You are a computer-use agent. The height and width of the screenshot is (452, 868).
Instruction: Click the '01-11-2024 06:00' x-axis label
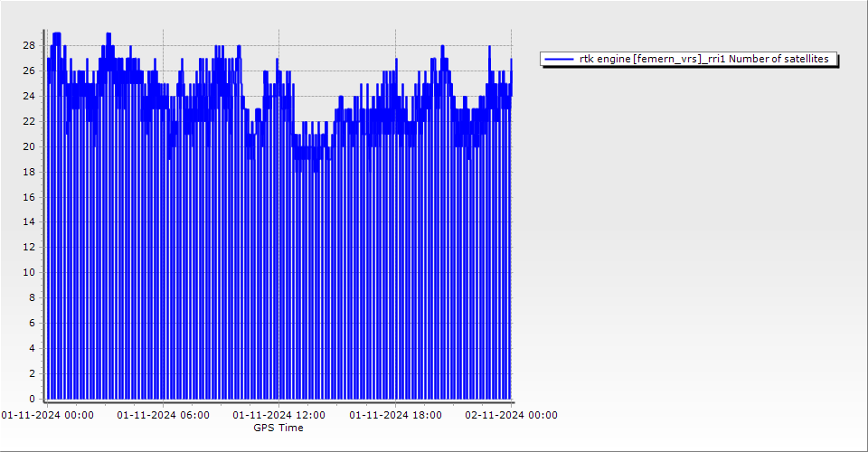tap(164, 415)
